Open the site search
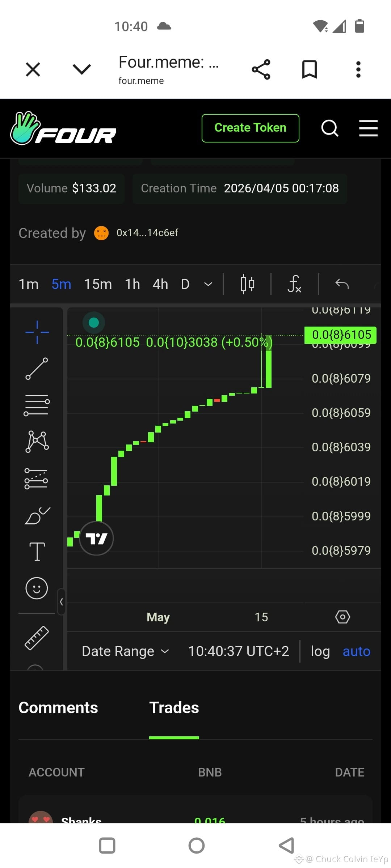This screenshot has width=391, height=868. point(330,128)
